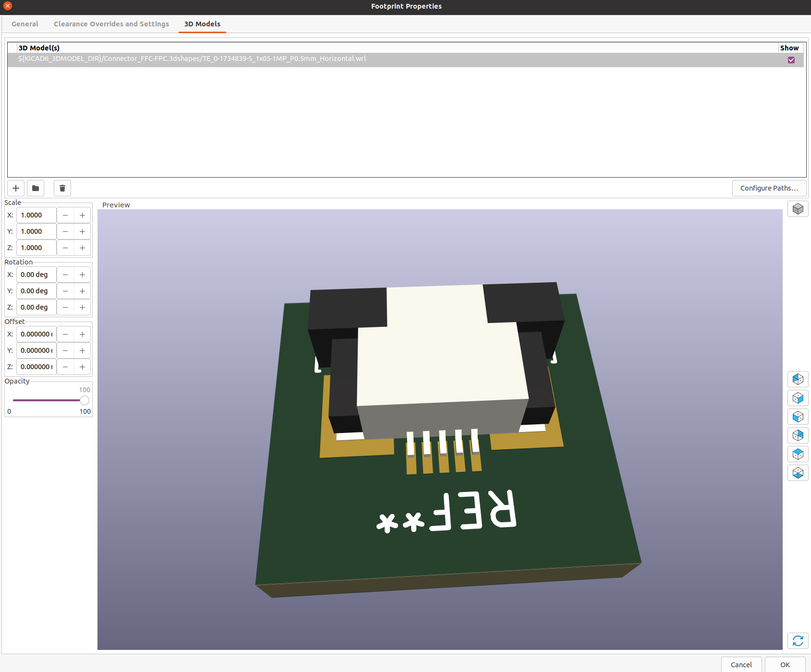Open Clearance Overrides and Settings tab

click(x=111, y=24)
